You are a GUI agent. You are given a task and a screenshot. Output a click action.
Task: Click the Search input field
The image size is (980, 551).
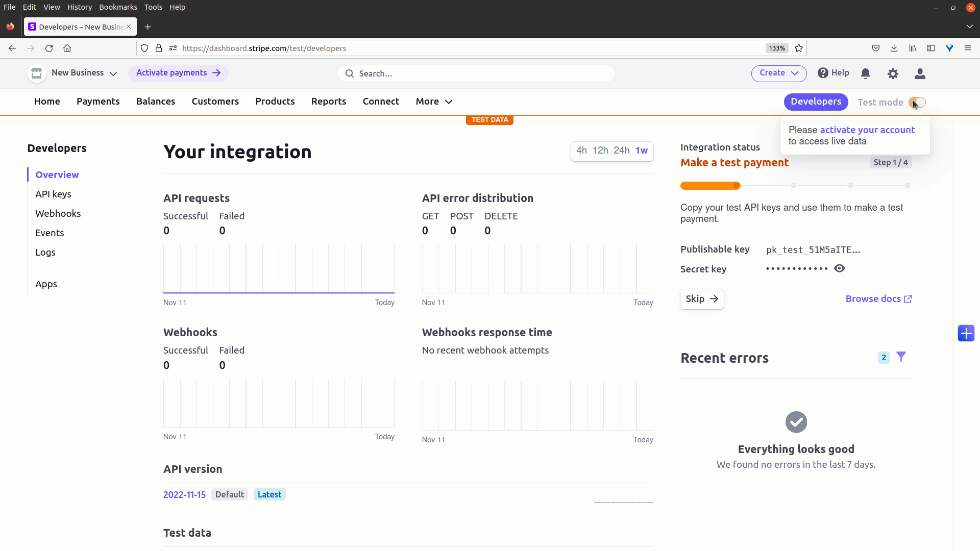point(476,73)
